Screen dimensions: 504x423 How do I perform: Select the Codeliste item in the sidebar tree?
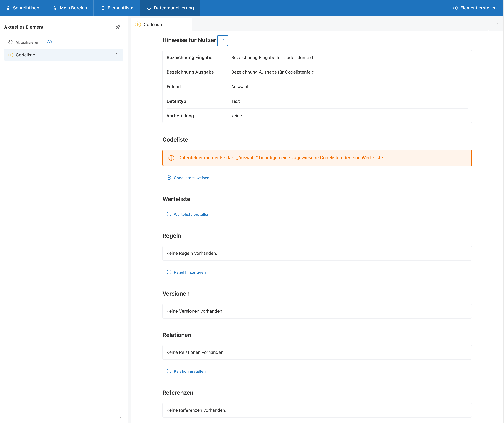(26, 55)
